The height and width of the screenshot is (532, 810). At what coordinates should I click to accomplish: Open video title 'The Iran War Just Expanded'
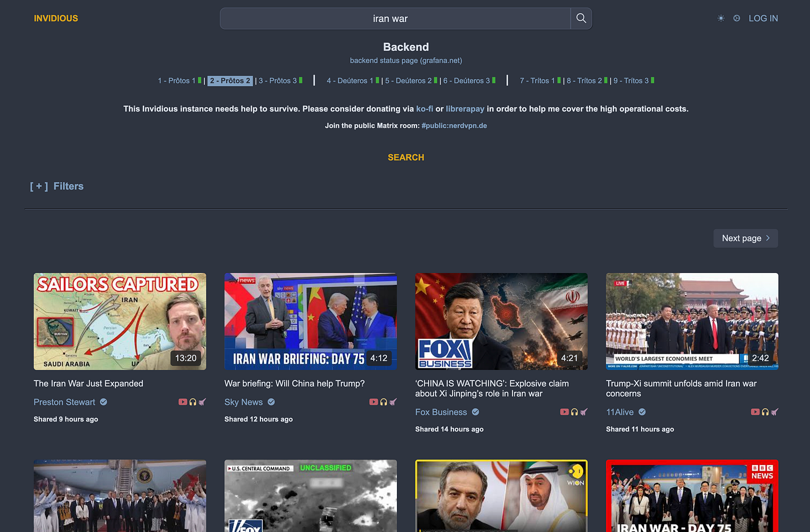[89, 383]
